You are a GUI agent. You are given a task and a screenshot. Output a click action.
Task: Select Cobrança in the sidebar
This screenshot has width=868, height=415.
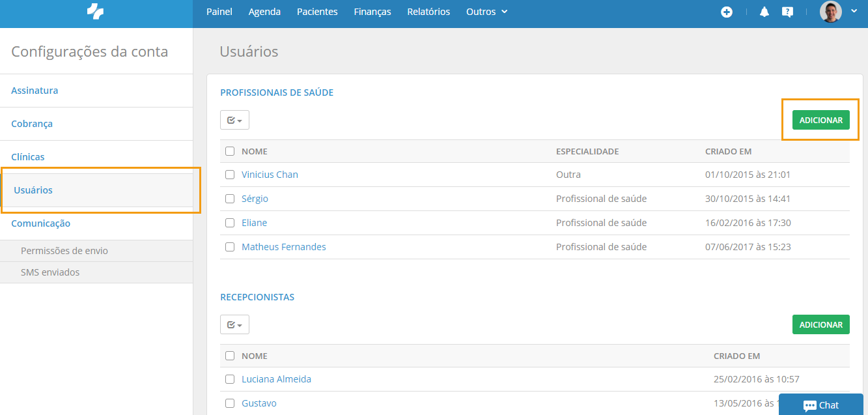pyautogui.click(x=96, y=124)
